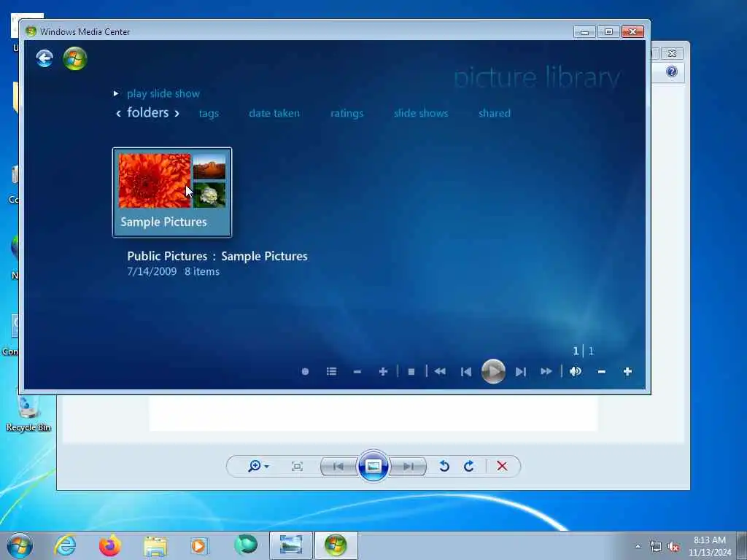Open the slide shows view

pyautogui.click(x=421, y=113)
